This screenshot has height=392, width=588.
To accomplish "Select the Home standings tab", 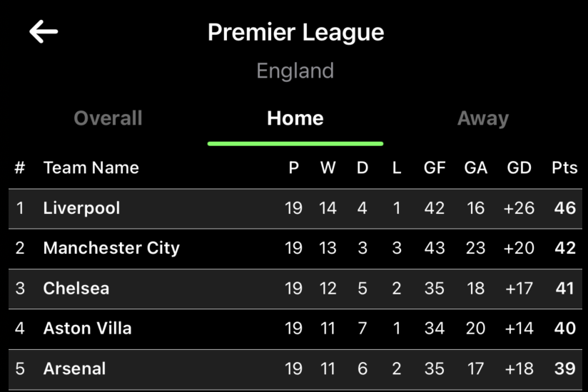I will (x=295, y=118).
